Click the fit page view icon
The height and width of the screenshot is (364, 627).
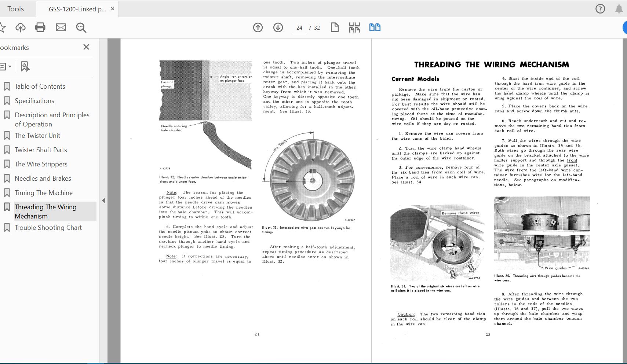354,27
